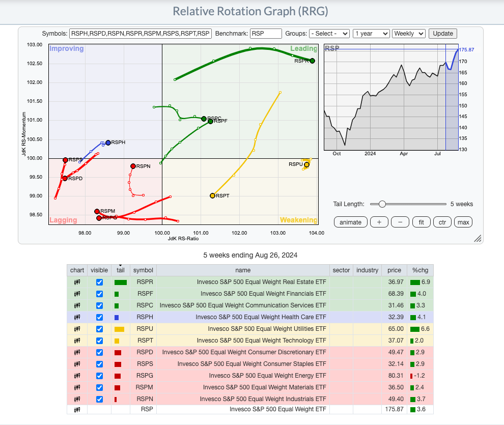Toggle visible checkbox for RSPU
This screenshot has width=504, height=425.
tap(100, 329)
